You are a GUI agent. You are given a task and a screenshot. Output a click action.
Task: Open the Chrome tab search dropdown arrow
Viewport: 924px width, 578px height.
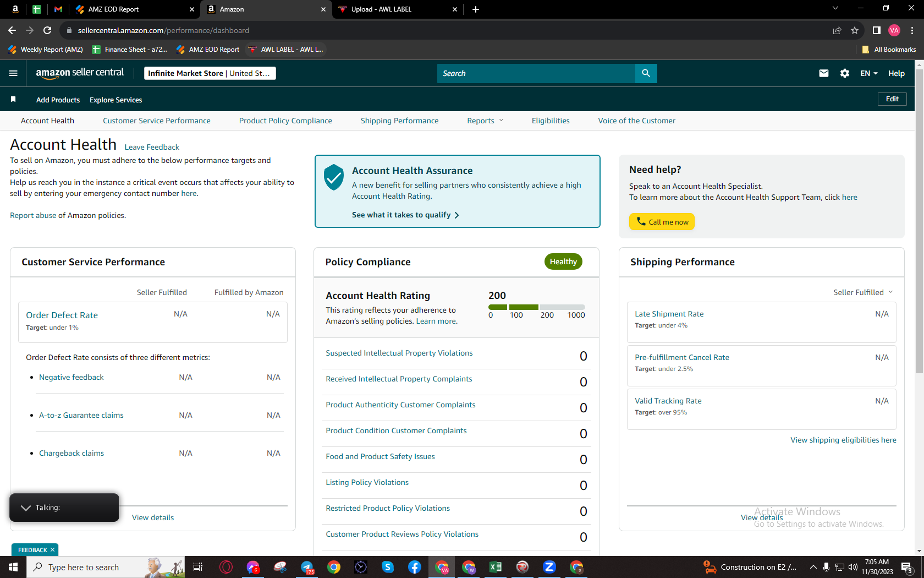tap(835, 8)
